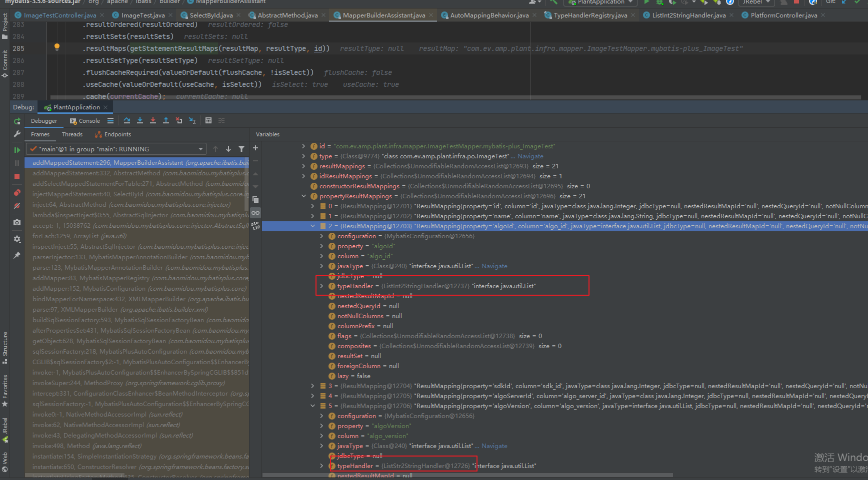Toggle show watches glasses icon
The image size is (868, 480).
[255, 213]
